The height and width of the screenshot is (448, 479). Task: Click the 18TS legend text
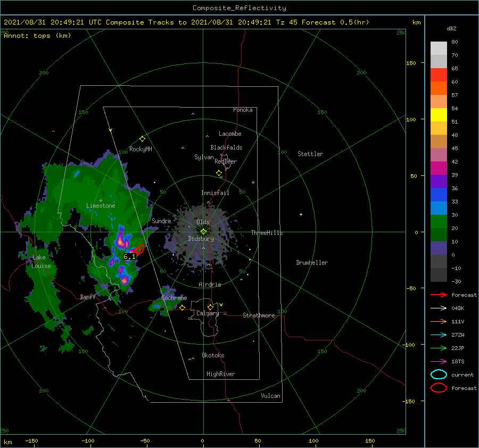(x=458, y=362)
